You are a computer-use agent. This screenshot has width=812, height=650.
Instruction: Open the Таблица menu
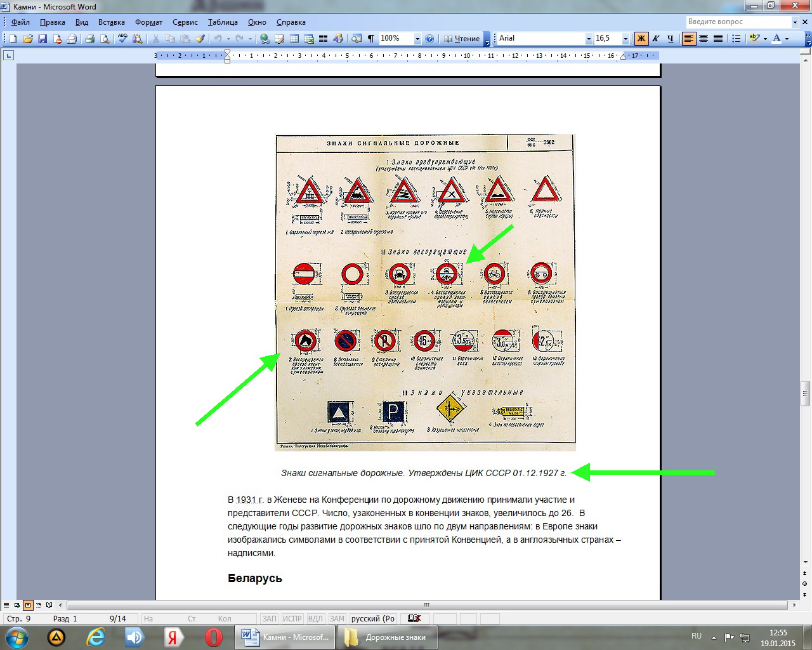pos(223,22)
